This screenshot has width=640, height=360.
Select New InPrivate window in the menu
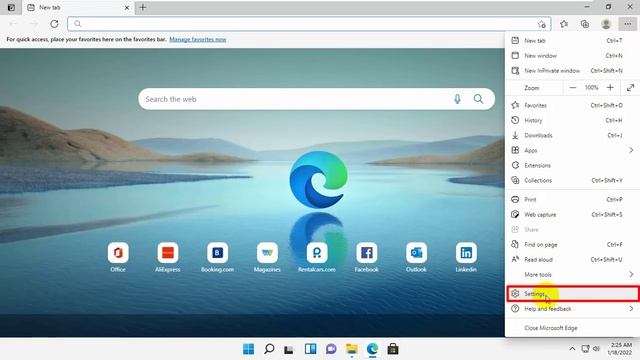tap(572, 71)
